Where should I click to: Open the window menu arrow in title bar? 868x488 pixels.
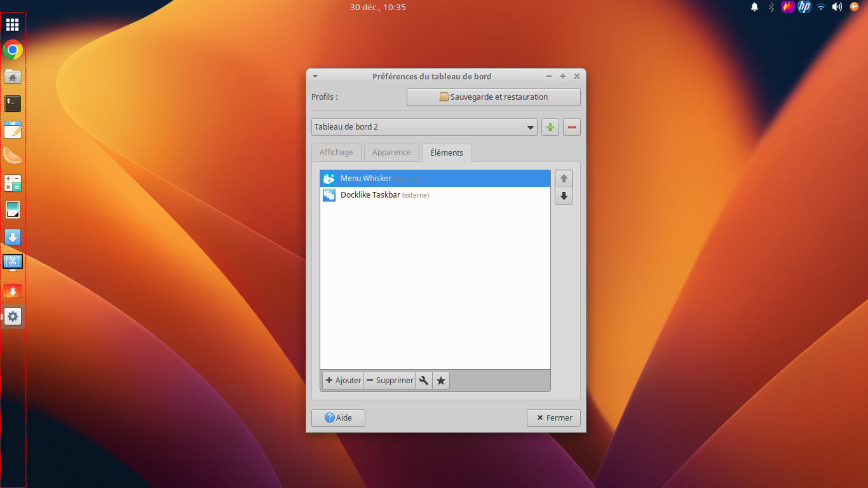tap(315, 76)
